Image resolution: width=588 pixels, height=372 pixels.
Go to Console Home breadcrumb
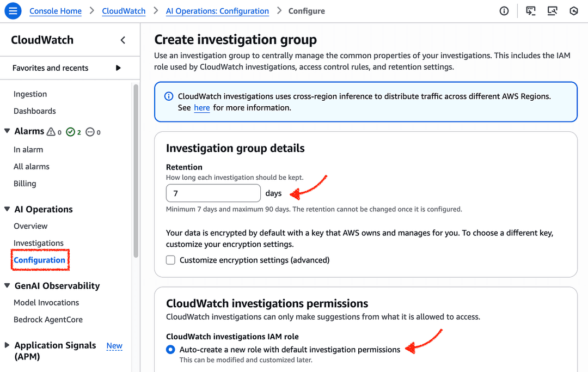56,11
